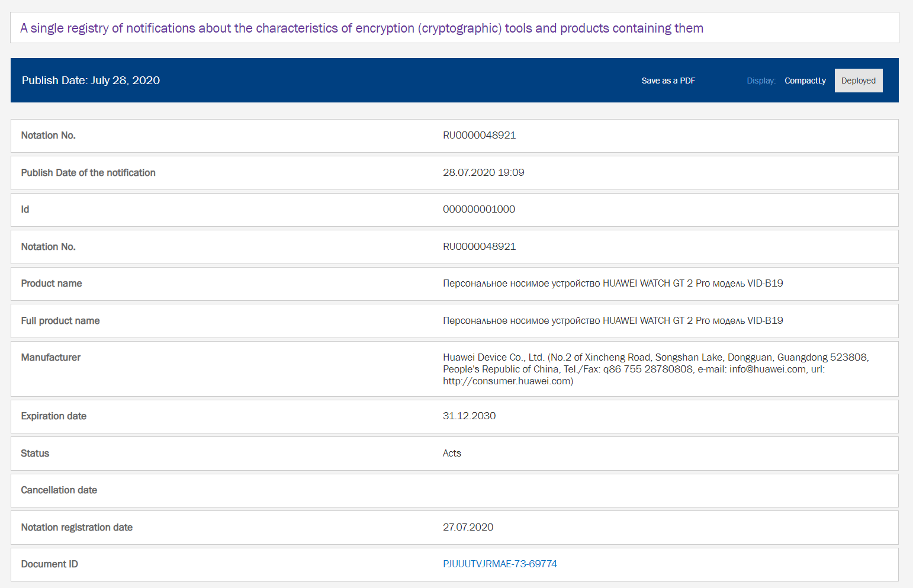
Task: Click the Expiration date label
Action: point(54,416)
